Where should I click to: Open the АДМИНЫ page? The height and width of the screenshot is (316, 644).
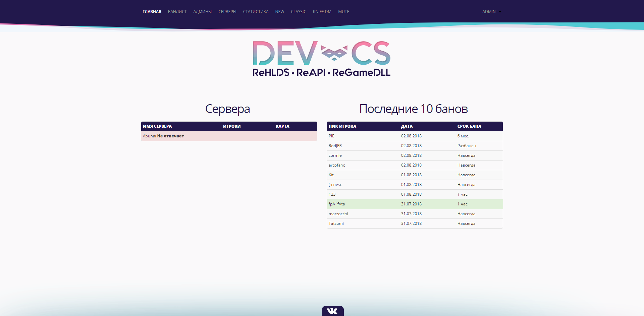coord(203,12)
